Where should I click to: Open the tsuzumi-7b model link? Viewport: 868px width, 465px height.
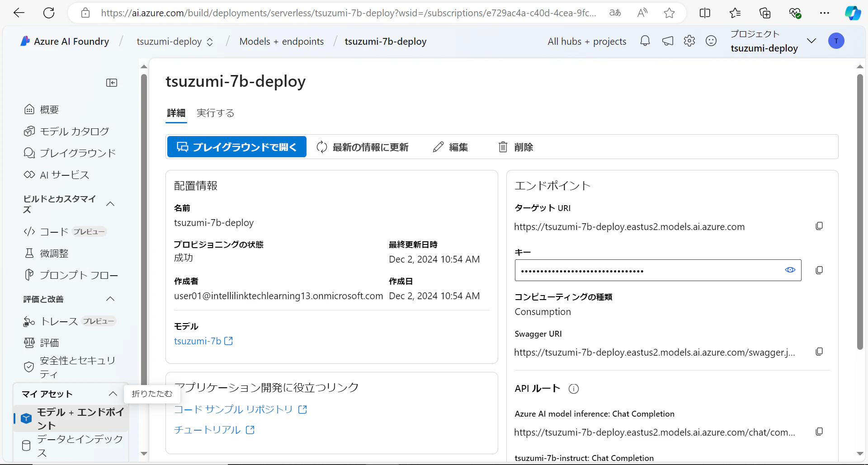pos(203,341)
